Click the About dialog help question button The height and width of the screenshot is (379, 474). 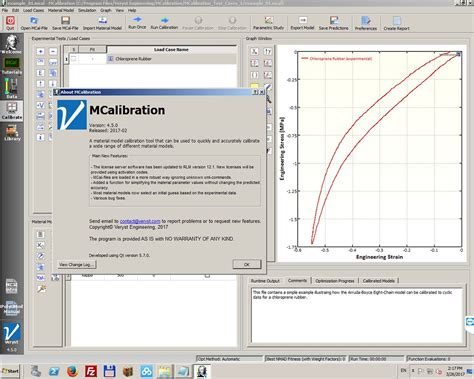coord(255,92)
